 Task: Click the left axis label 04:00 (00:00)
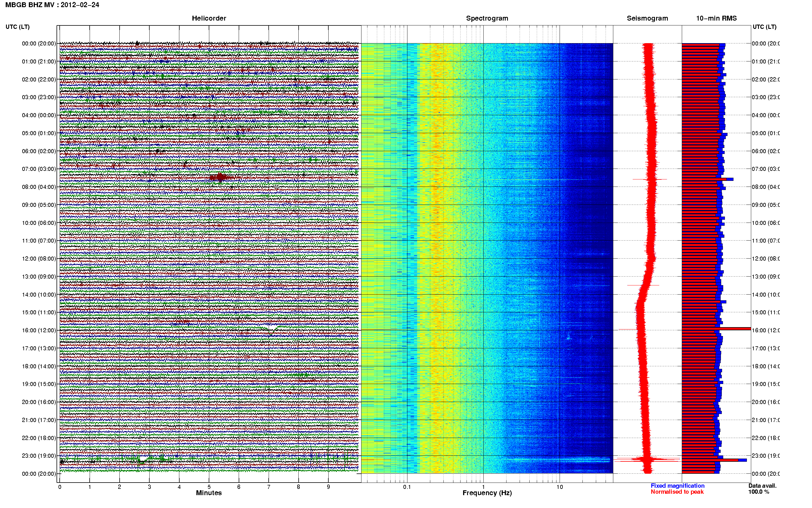[x=39, y=115]
